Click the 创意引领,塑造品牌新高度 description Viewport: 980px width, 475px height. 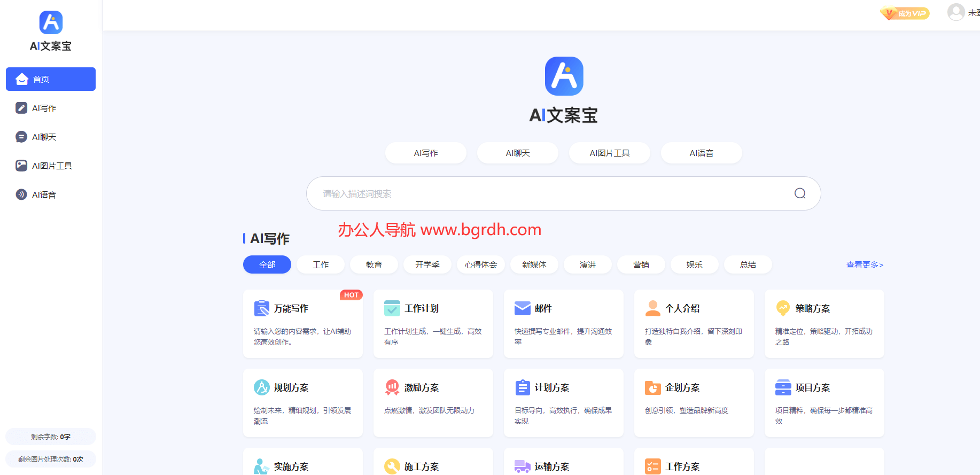687,410
